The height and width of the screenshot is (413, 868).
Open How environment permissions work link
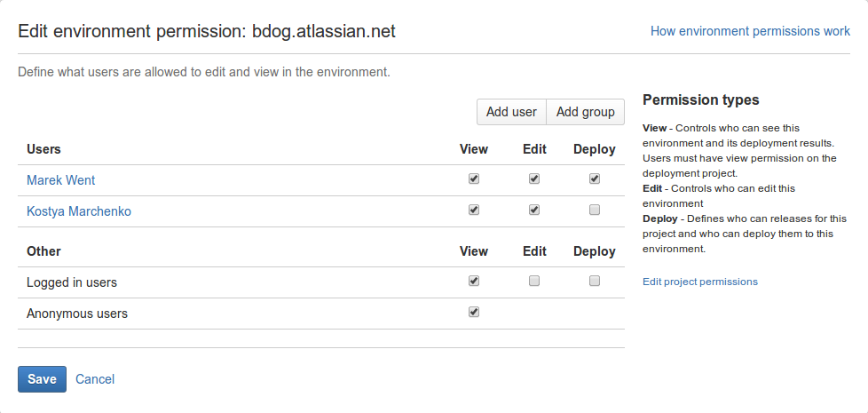750,31
